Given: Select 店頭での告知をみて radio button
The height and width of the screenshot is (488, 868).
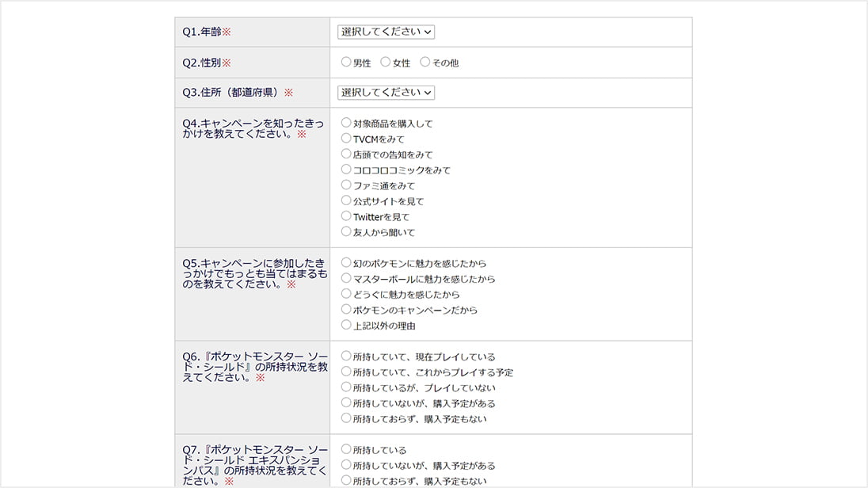Looking at the screenshot, I should (346, 154).
